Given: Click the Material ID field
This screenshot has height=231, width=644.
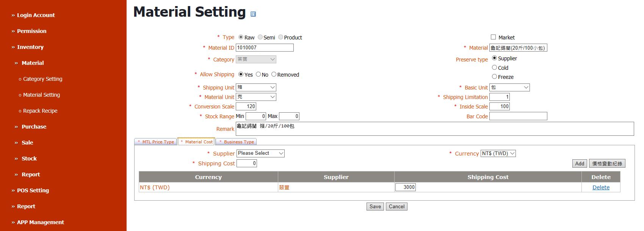Looking at the screenshot, I should click(x=265, y=47).
